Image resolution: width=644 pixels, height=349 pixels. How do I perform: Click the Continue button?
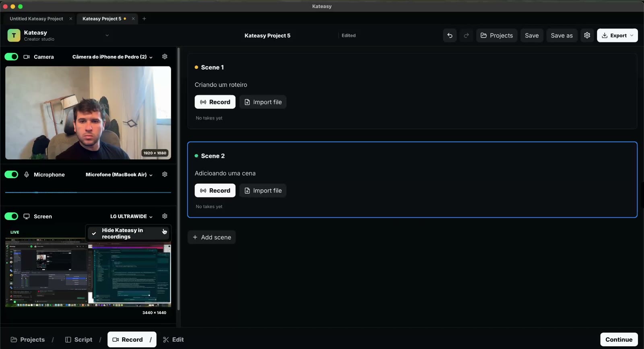(619, 340)
